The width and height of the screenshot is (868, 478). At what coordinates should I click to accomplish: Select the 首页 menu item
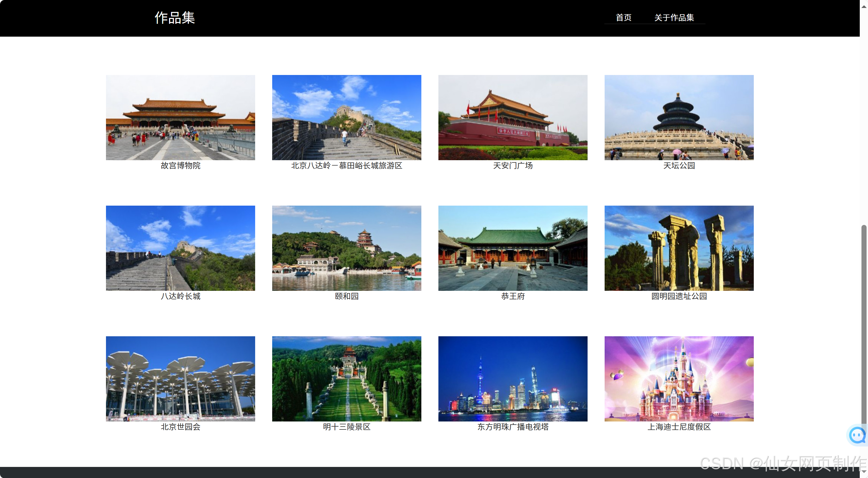point(623,18)
